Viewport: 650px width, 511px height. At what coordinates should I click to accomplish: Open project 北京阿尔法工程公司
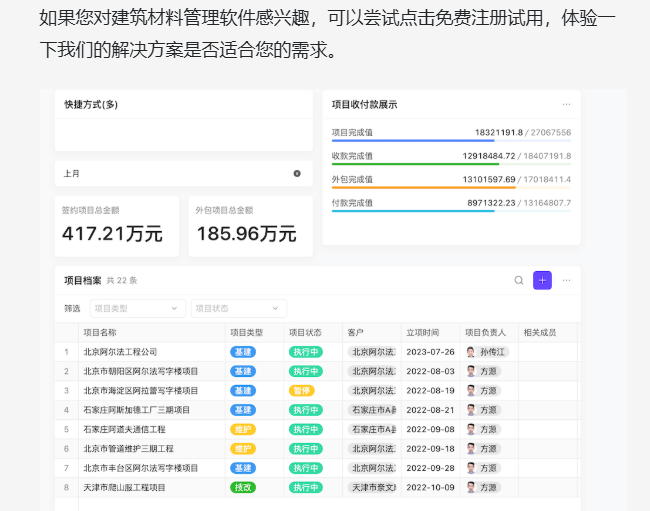120,352
